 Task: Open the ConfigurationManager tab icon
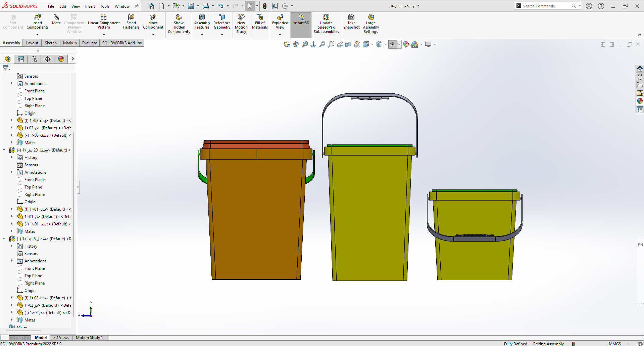(34, 59)
